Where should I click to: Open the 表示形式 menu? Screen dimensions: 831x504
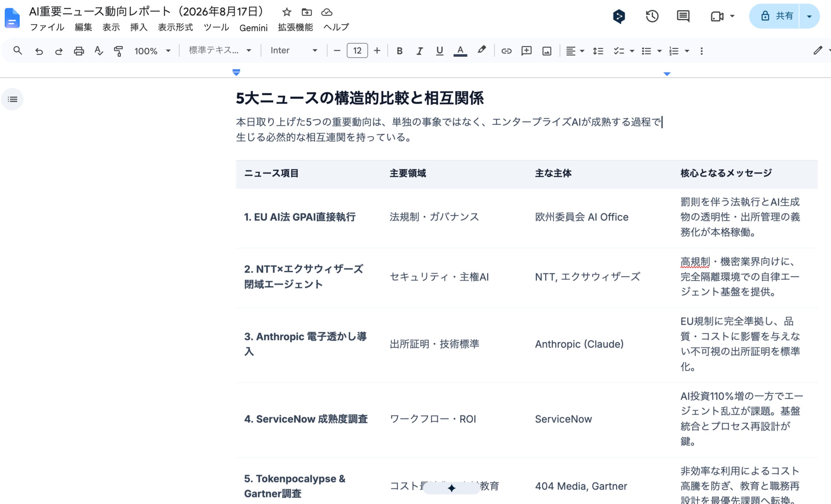(x=175, y=27)
